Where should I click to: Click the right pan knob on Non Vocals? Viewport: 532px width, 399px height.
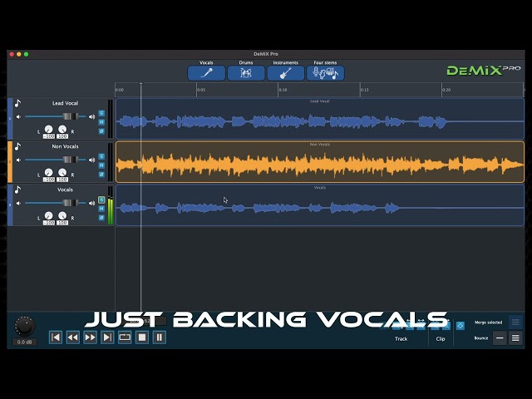[x=62, y=172]
